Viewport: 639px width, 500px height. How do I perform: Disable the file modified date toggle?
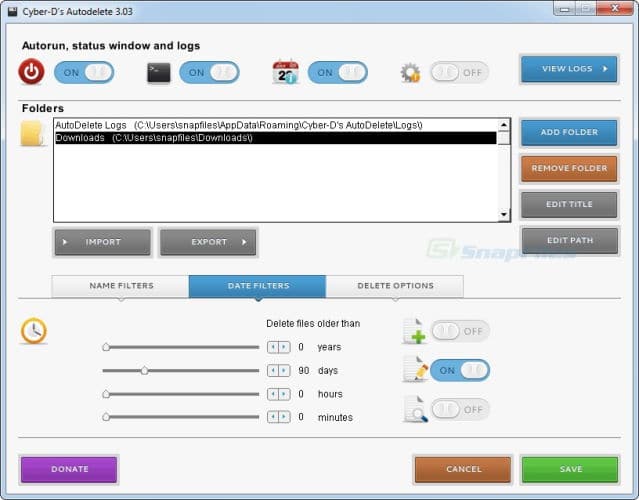click(x=460, y=370)
